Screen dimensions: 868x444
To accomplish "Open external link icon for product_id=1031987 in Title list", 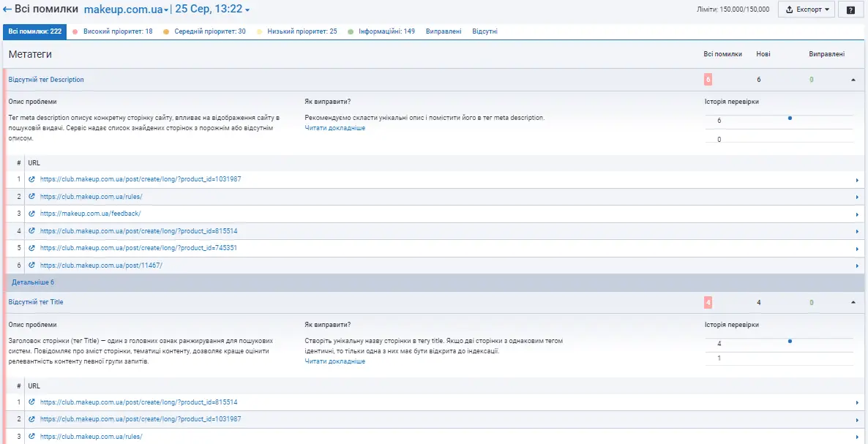I will (x=31, y=419).
